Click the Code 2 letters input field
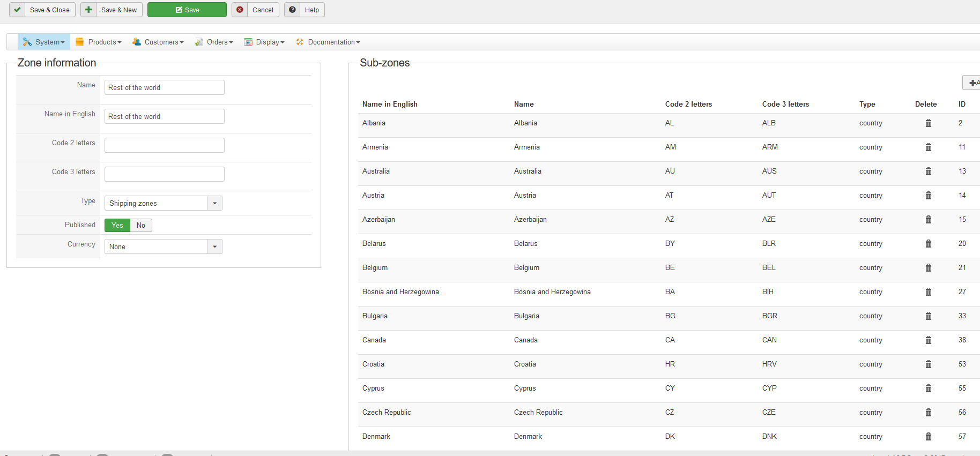The width and height of the screenshot is (980, 456). coord(164,145)
